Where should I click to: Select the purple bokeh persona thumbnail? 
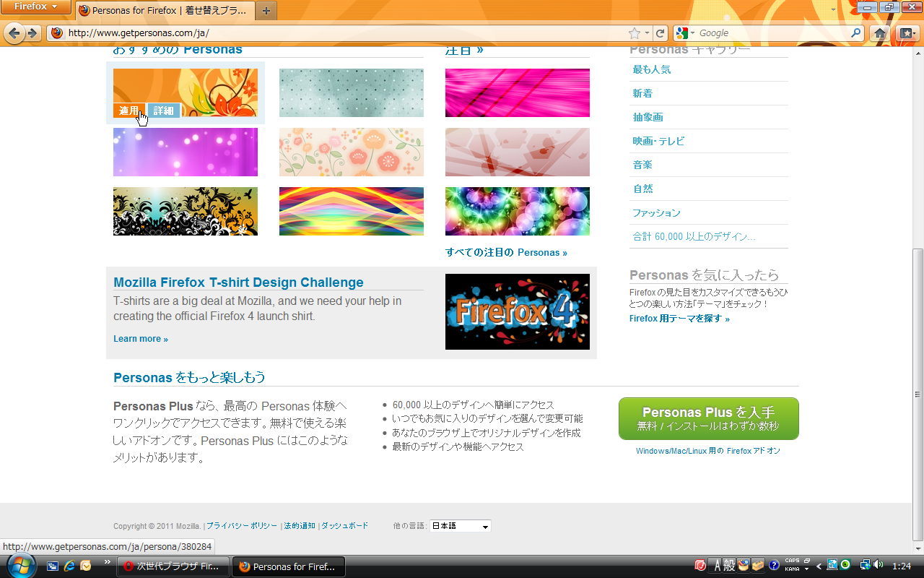tap(186, 152)
